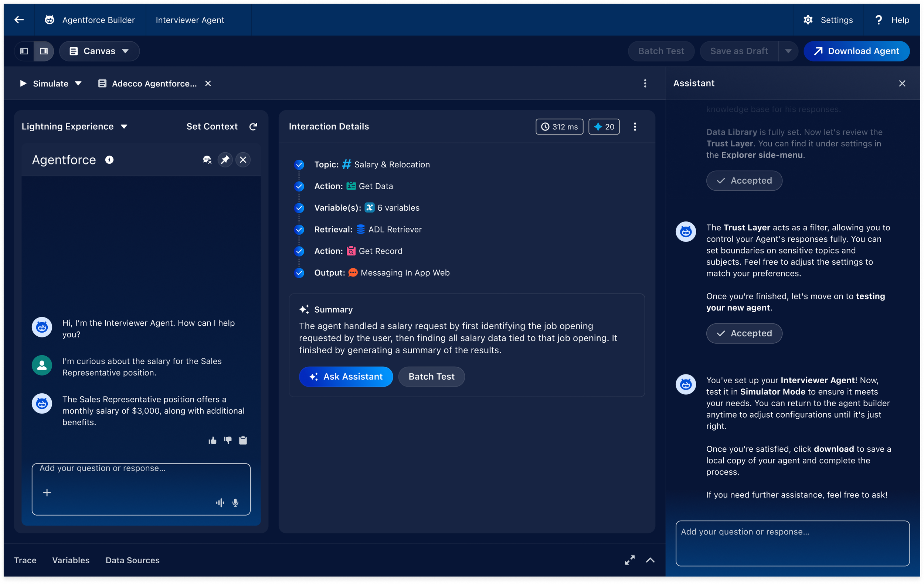
Task: Click the plus attachment icon
Action: coord(47,492)
